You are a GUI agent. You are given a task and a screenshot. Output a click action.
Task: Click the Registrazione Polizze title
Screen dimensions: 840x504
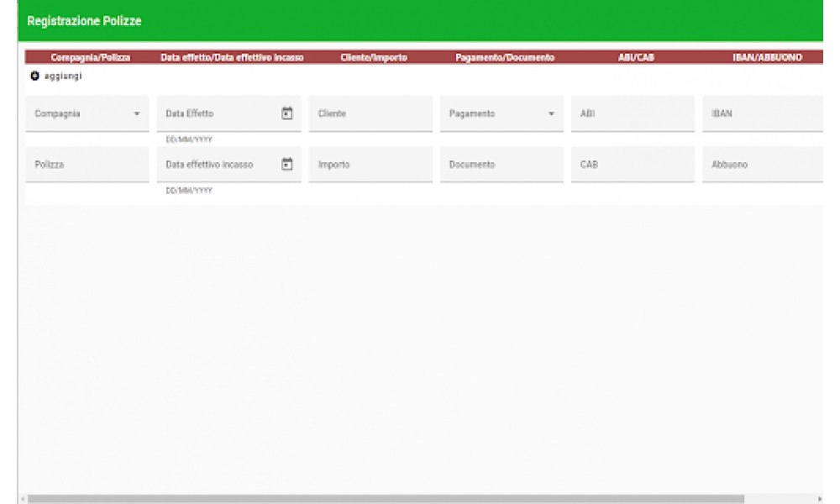tap(84, 21)
